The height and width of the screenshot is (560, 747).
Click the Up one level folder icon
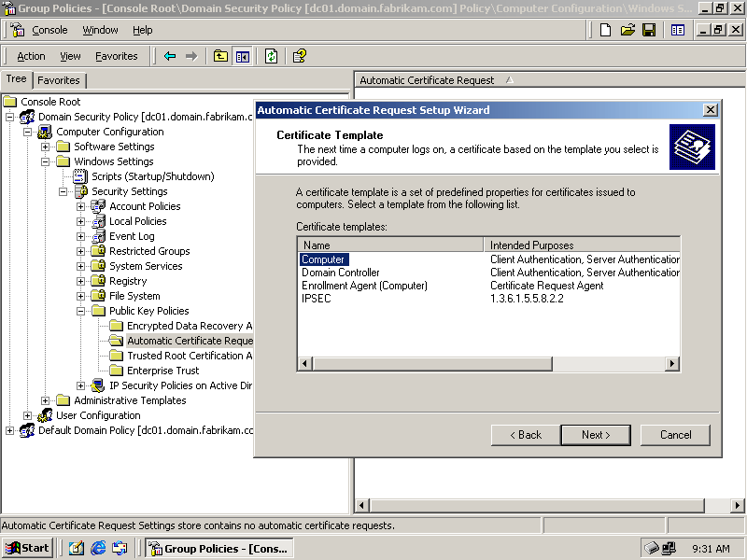[220, 56]
